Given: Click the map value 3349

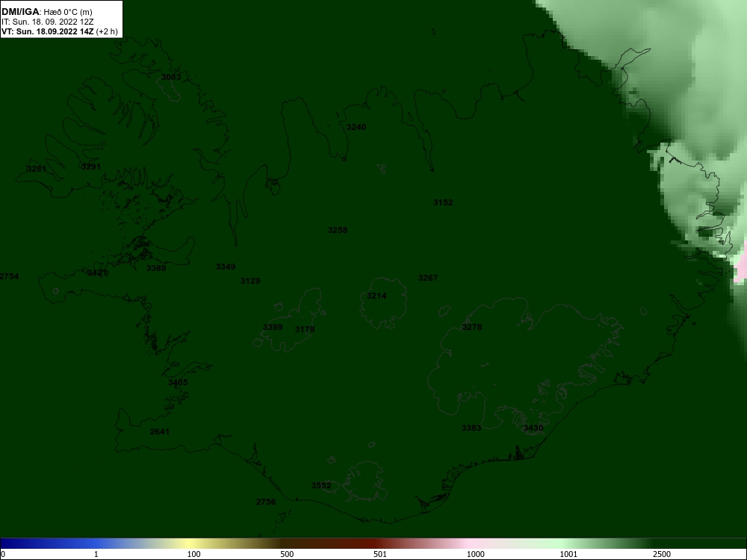Looking at the screenshot, I should point(226,267).
